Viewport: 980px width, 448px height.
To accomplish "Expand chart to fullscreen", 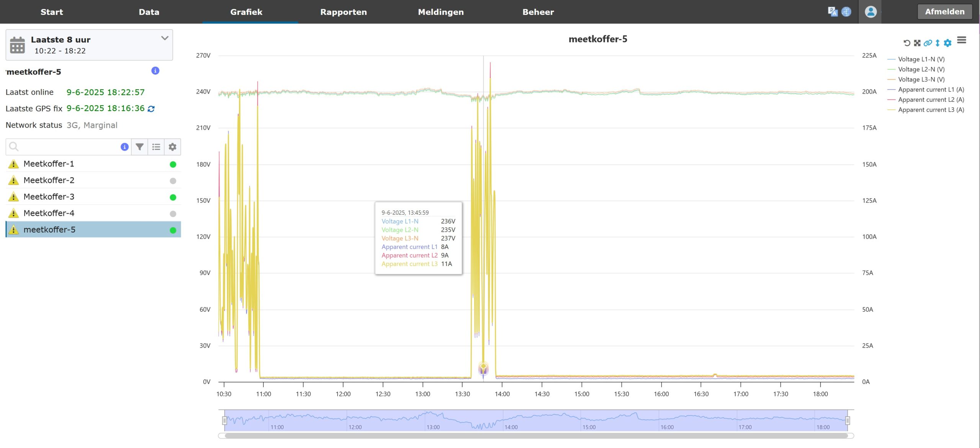I will [917, 43].
